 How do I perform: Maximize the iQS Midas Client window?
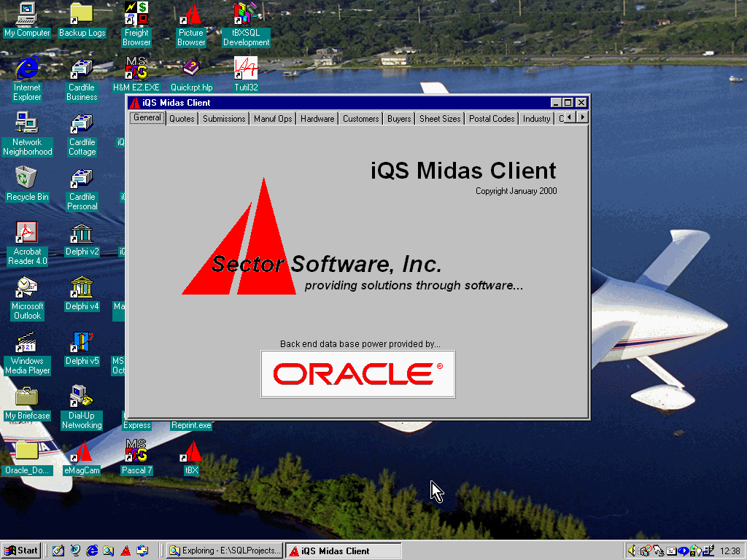click(568, 103)
